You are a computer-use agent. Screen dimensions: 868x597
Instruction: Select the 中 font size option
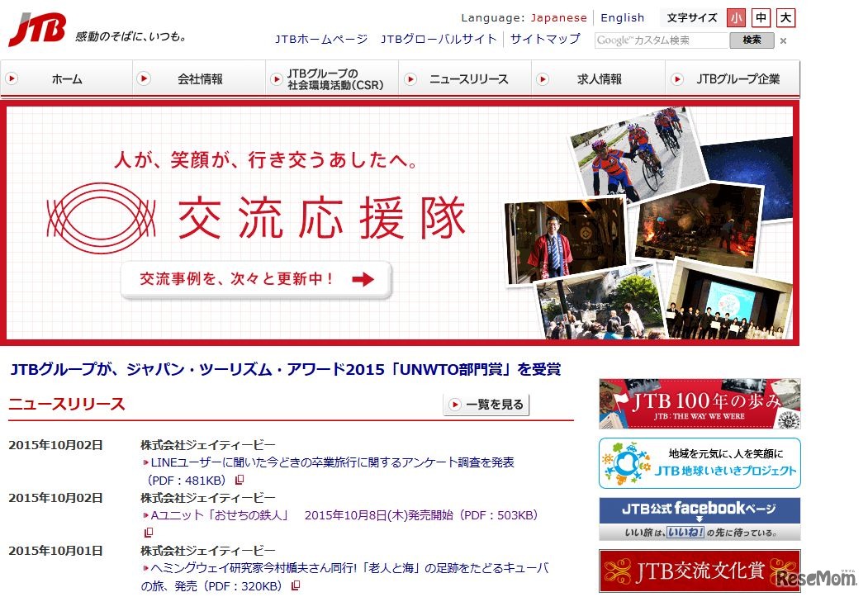(x=760, y=17)
